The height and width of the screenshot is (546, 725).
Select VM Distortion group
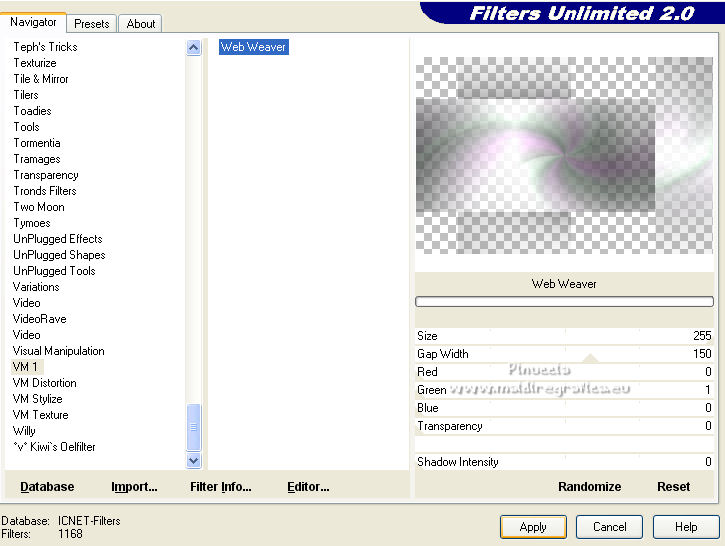click(x=45, y=383)
